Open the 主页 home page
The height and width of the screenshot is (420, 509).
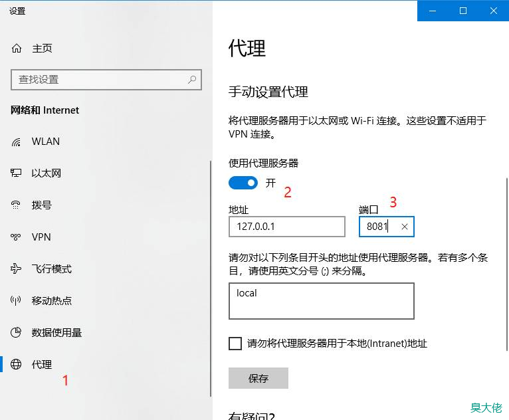point(42,49)
